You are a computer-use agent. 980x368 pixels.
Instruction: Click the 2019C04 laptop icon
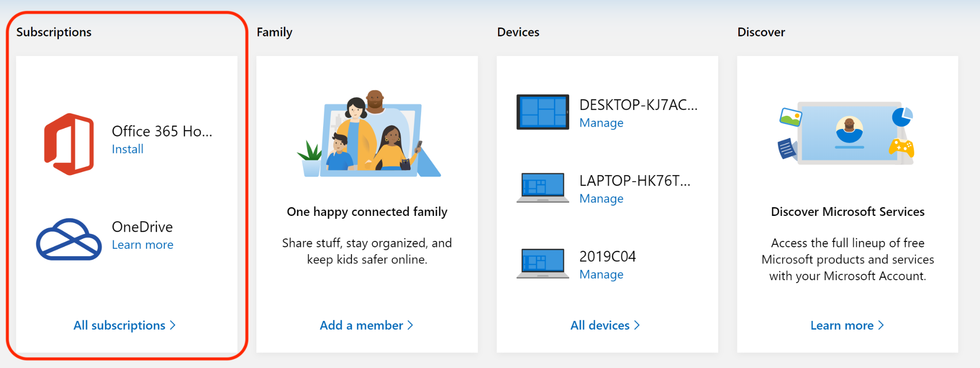pos(543,263)
